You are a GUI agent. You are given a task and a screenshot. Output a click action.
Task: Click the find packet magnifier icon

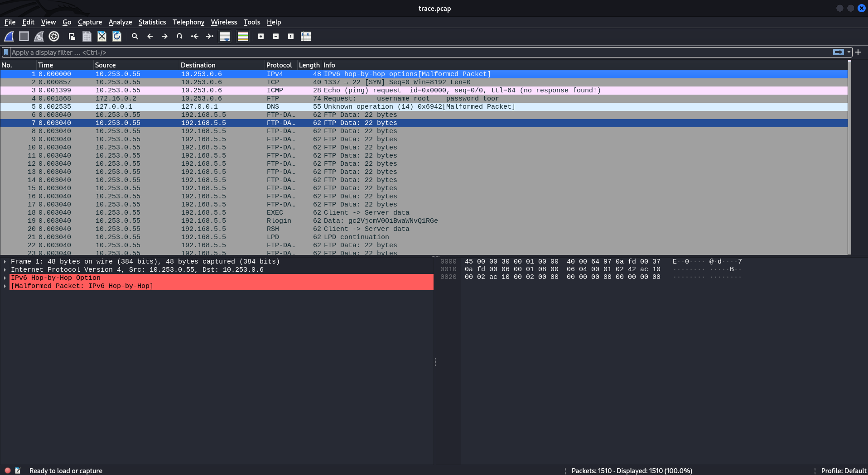(x=135, y=36)
